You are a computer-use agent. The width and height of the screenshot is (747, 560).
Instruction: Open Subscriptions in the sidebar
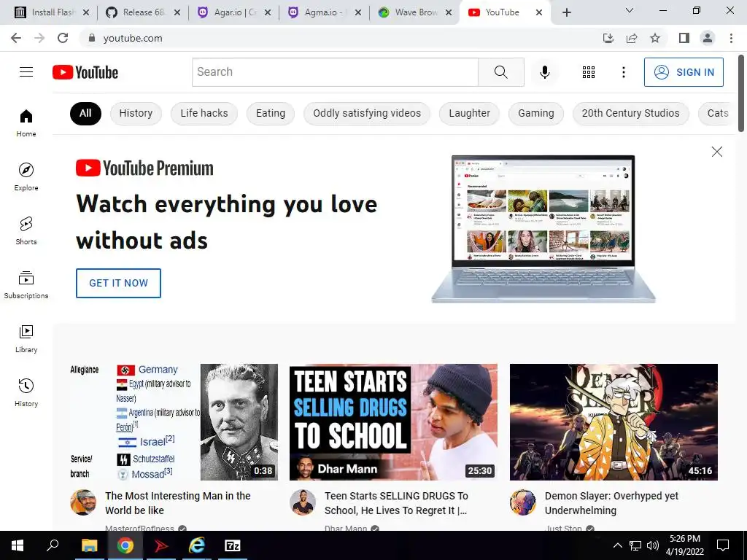26,285
